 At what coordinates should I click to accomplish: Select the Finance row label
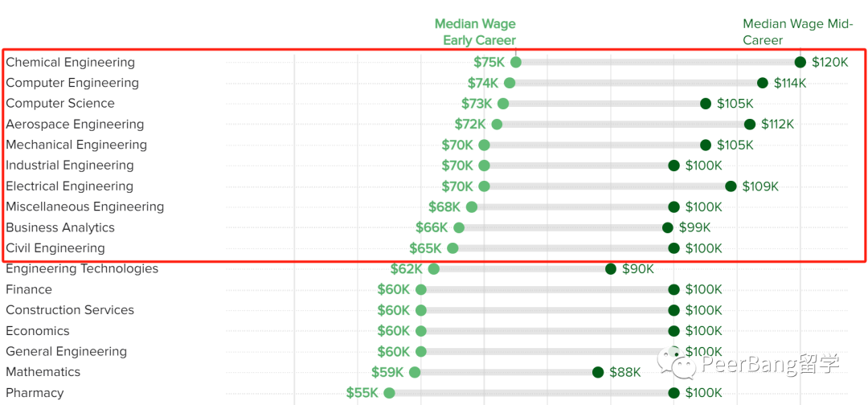click(29, 289)
